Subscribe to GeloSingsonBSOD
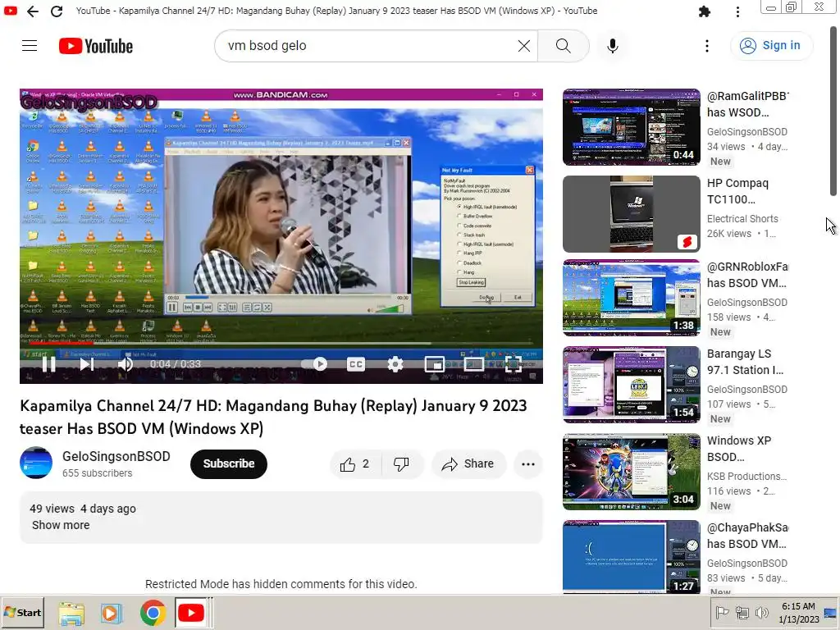Image resolution: width=840 pixels, height=630 pixels. click(x=229, y=464)
